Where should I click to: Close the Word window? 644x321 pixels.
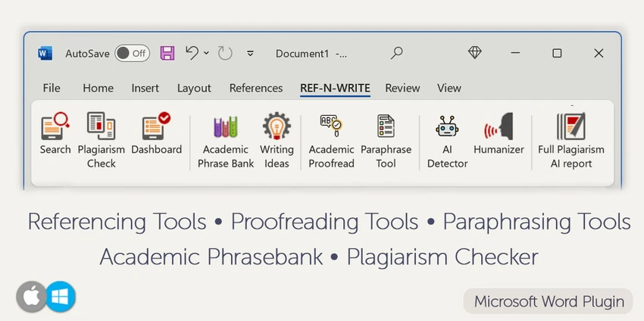(x=599, y=53)
